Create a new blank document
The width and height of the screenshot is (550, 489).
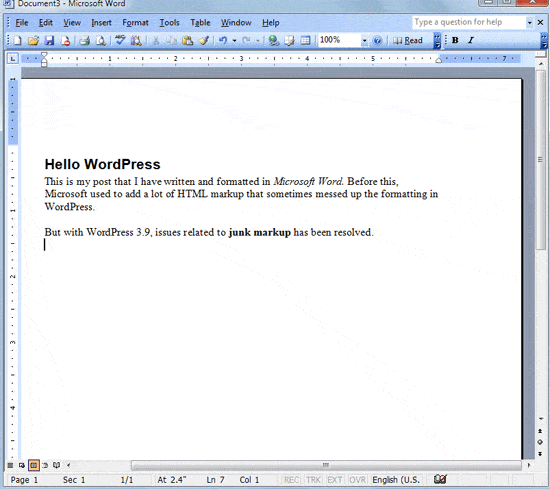click(x=17, y=41)
